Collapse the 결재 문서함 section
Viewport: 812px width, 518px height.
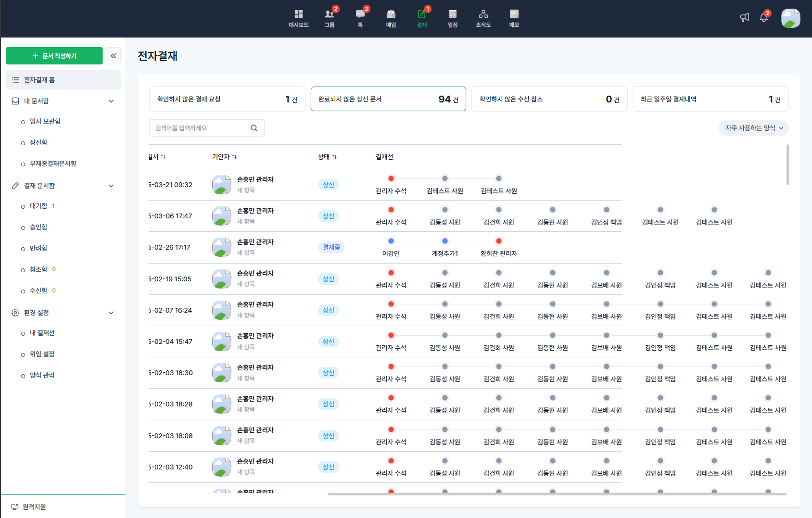click(111, 186)
